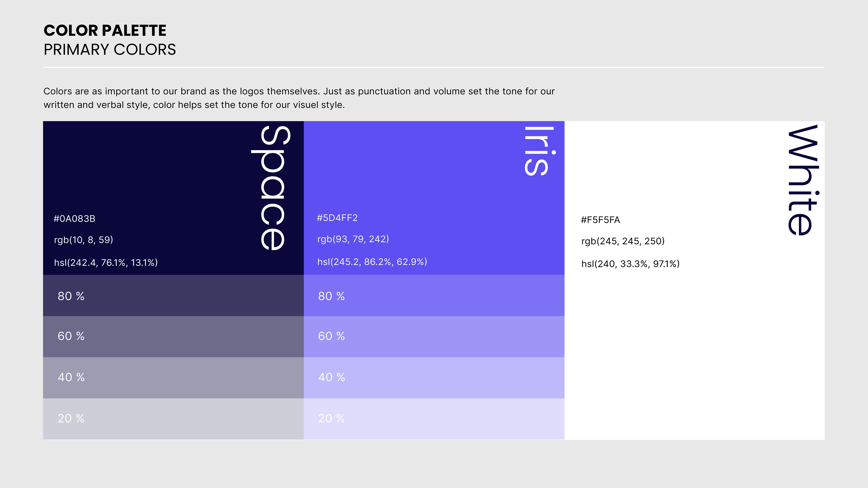Click the hsl(242.4, 76.1%, 13.1%) value
This screenshot has height=488, width=868.
tap(106, 262)
